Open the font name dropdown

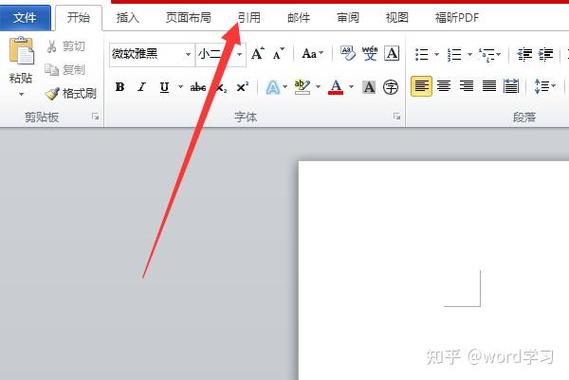188,54
